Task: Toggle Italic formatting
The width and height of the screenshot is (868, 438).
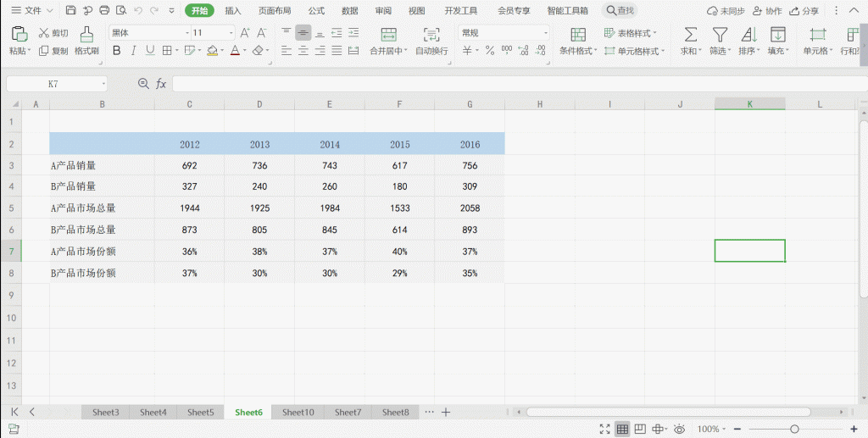Action: pos(133,51)
